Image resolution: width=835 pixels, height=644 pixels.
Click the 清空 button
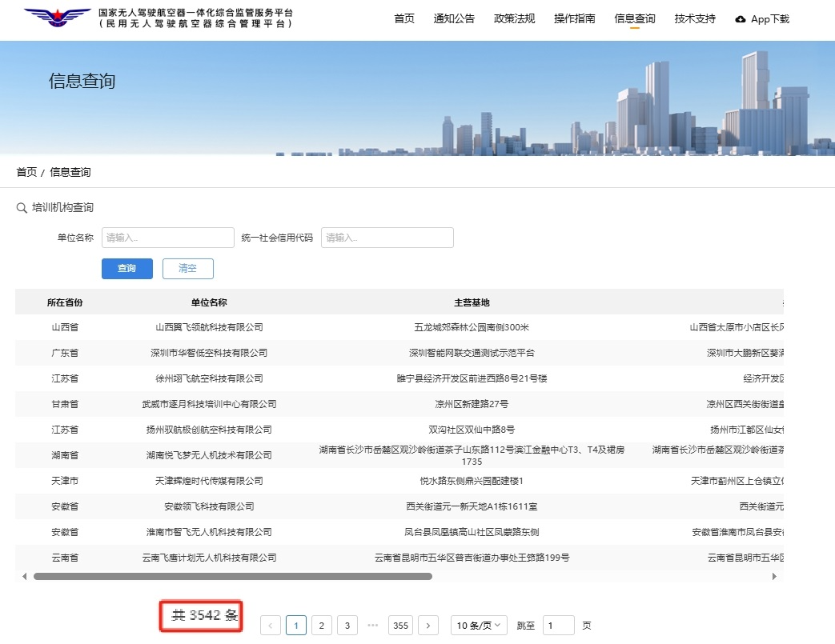click(188, 269)
